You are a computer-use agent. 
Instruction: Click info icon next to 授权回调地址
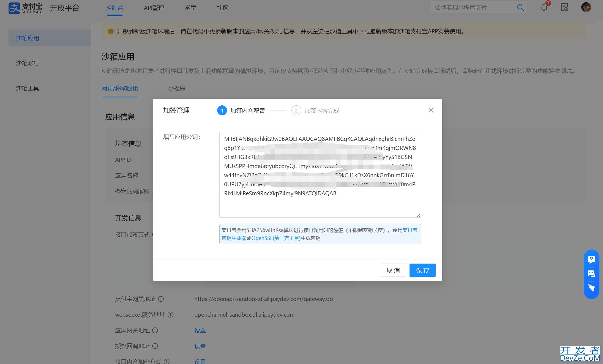(155, 346)
